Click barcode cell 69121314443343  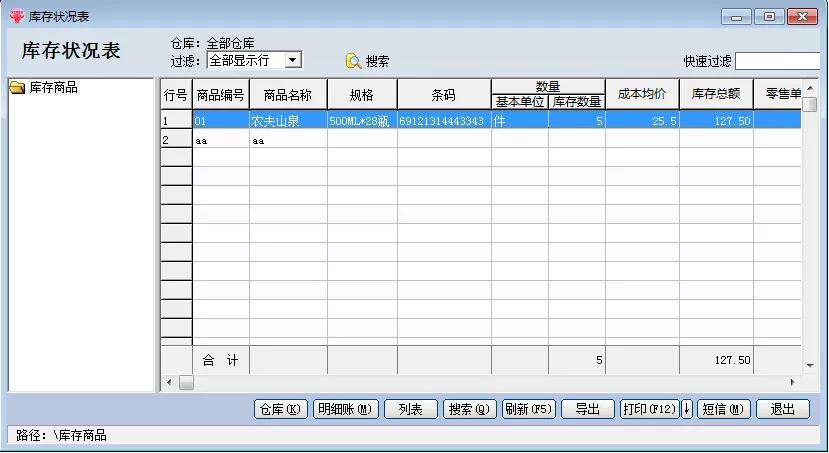[x=444, y=121]
